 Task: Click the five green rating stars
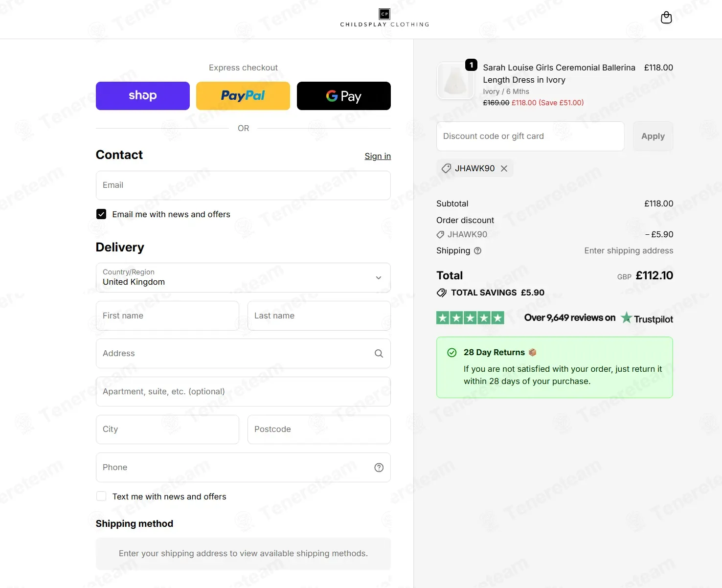pos(470,318)
